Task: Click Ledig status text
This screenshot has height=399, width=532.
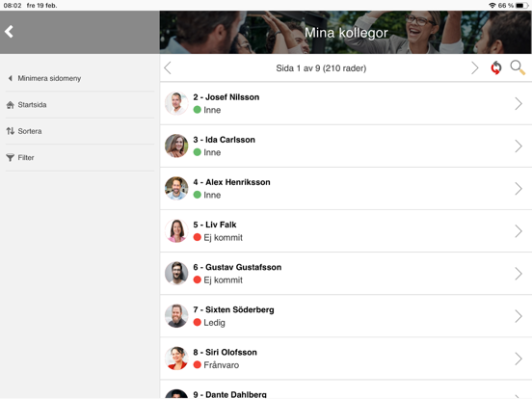Action: [x=214, y=323]
